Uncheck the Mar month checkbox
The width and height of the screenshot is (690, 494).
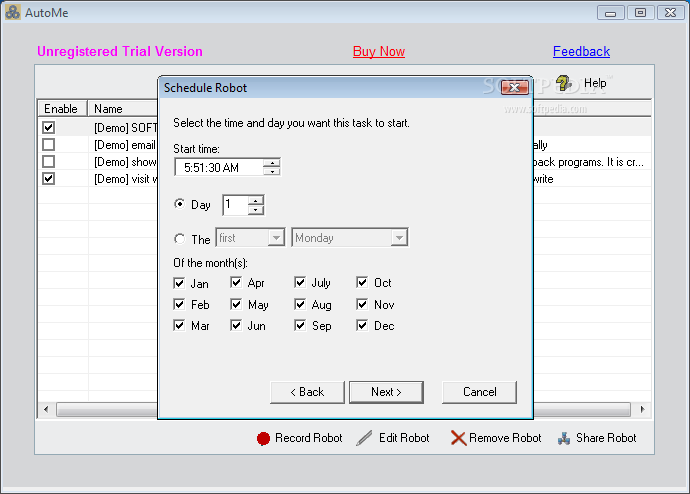[x=179, y=326]
